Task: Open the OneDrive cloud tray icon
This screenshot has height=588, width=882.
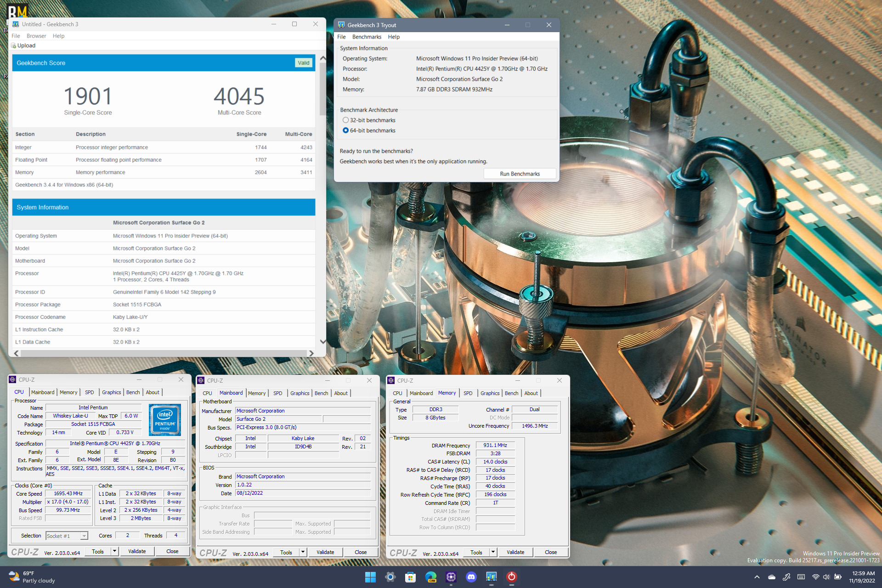Action: click(772, 577)
